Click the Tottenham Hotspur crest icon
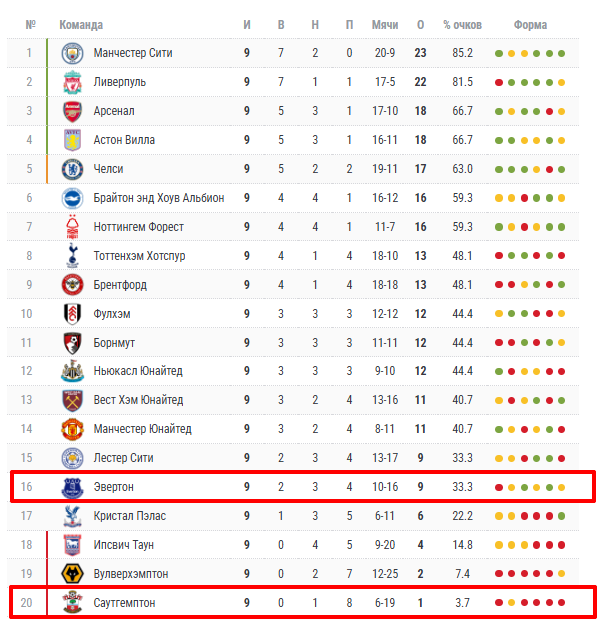 pos(72,256)
